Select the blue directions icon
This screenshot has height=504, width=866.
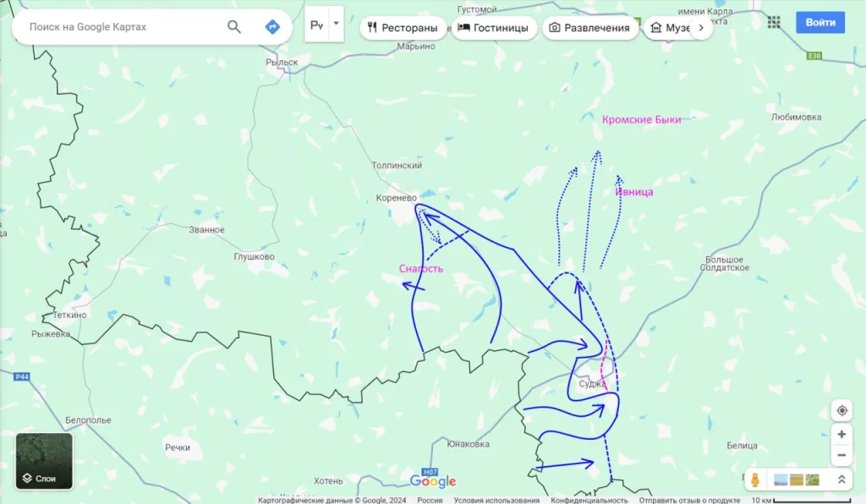(271, 26)
